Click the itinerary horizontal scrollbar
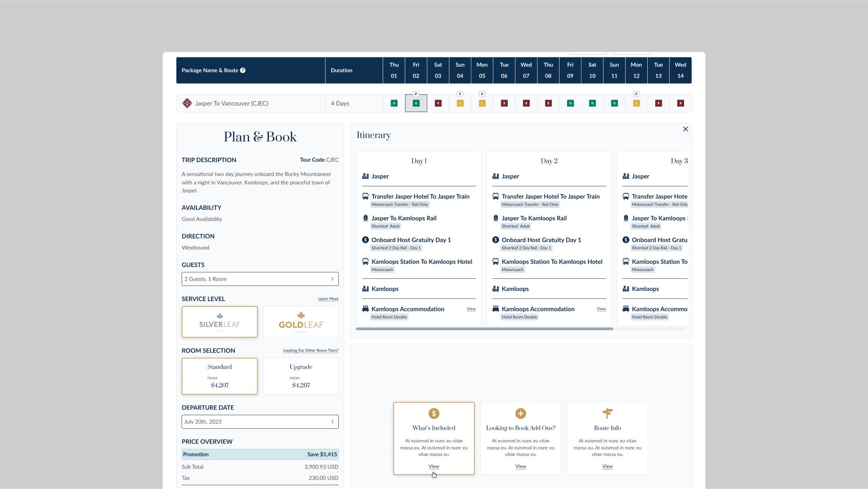 point(484,329)
